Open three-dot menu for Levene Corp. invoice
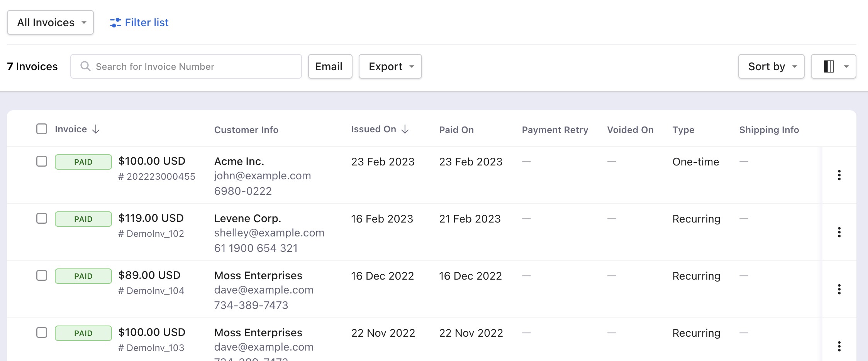Image resolution: width=868 pixels, height=361 pixels. [839, 232]
